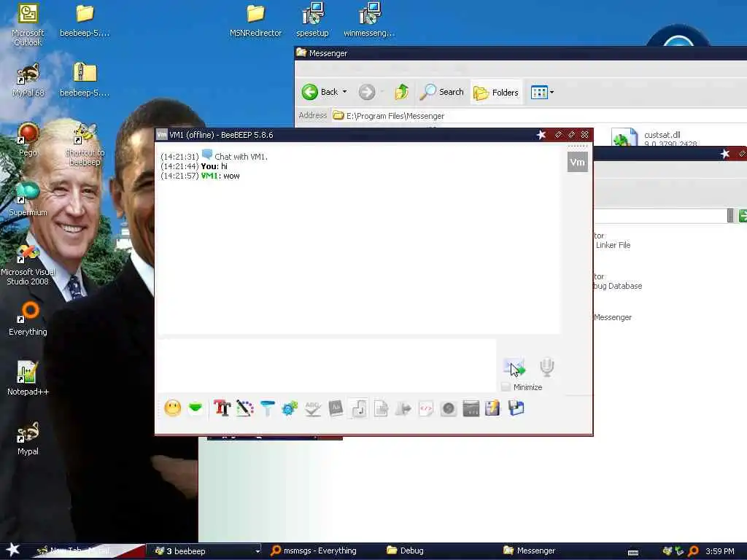Open the font color pencil tool
The image size is (747, 560).
point(245,408)
